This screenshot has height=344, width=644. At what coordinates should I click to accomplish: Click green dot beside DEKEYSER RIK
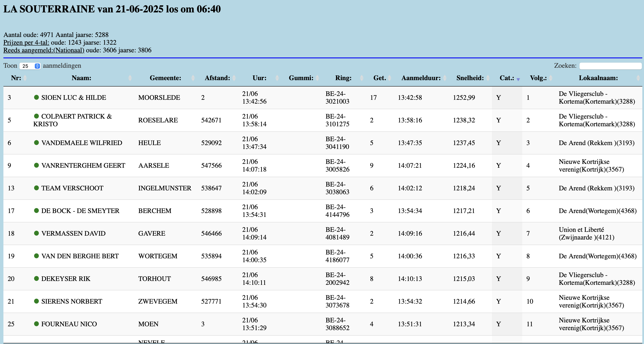pyautogui.click(x=36, y=278)
